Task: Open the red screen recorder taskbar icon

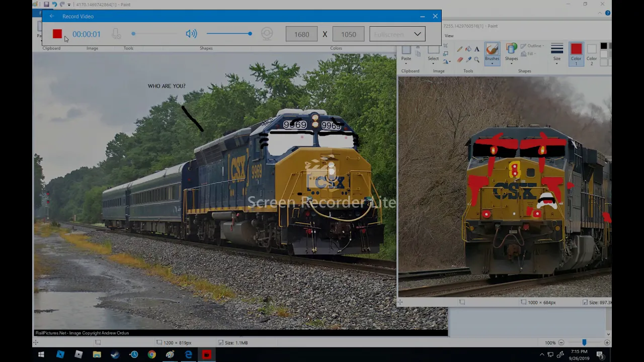Action: [206, 354]
